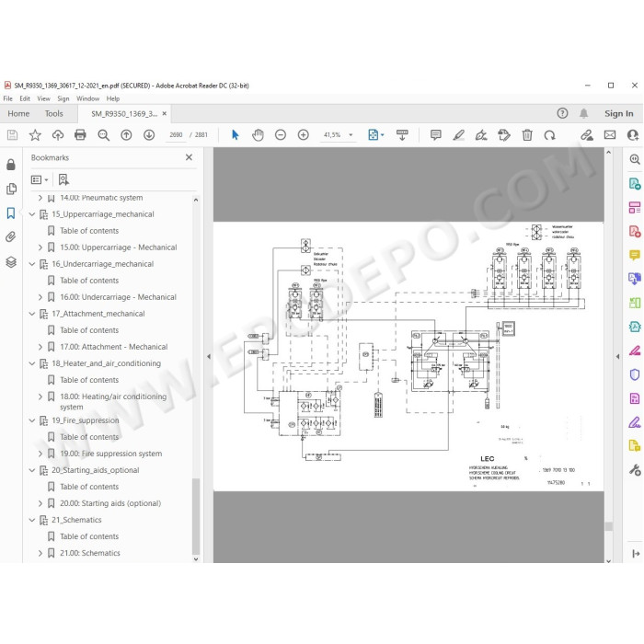The width and height of the screenshot is (644, 644).
Task: Open bookmarks options dropdown
Action: click(40, 179)
